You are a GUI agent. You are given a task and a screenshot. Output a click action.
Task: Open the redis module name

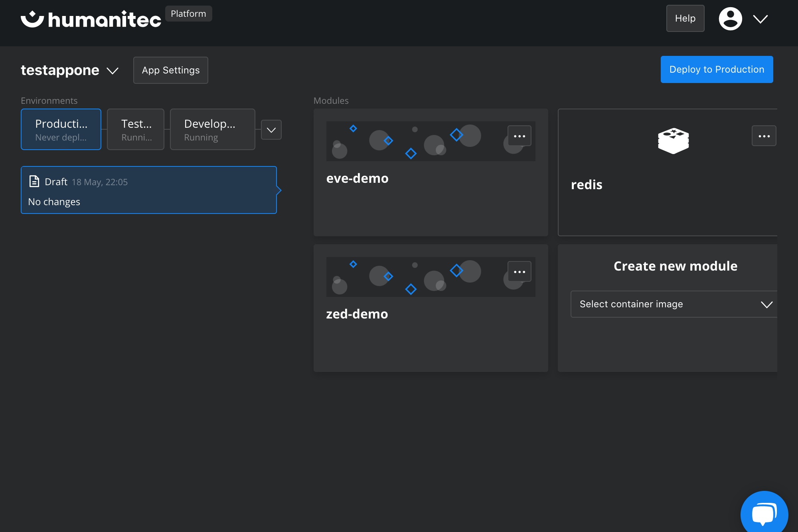click(587, 185)
